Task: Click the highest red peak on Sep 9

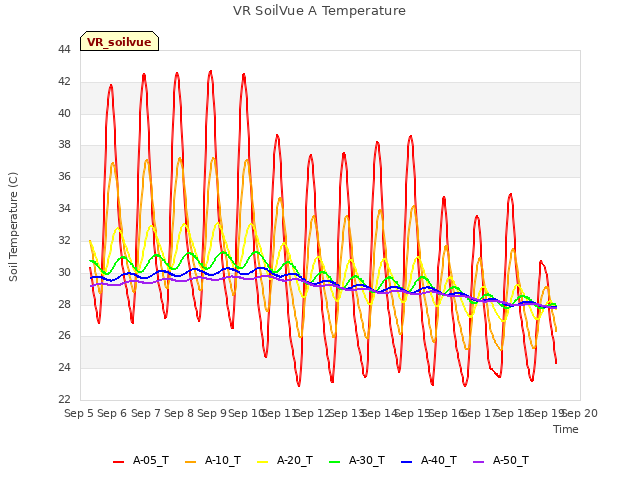Action: tap(211, 71)
